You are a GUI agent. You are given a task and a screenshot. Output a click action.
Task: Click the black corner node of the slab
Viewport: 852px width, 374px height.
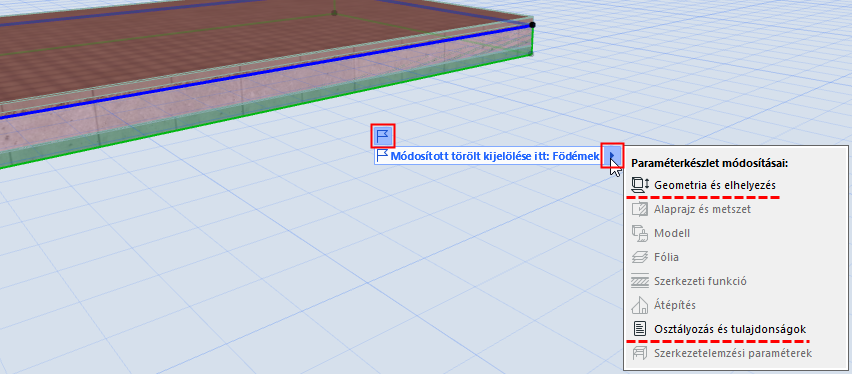(532, 24)
